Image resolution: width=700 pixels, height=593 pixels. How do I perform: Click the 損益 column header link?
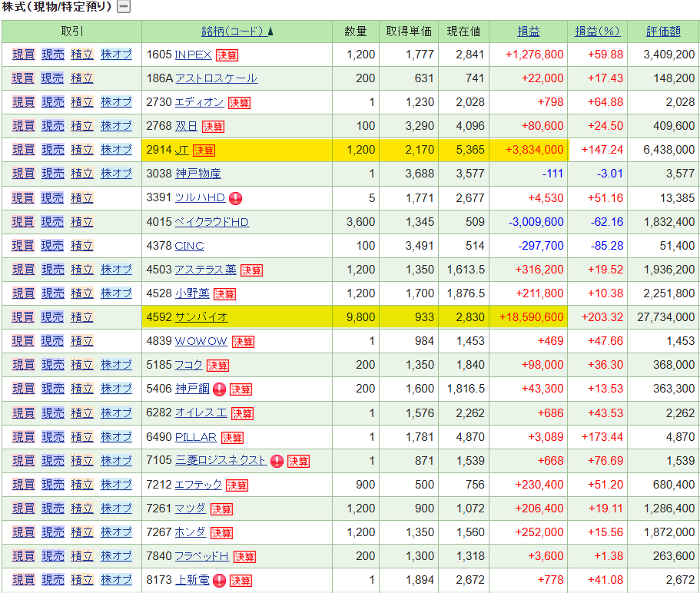529,31
